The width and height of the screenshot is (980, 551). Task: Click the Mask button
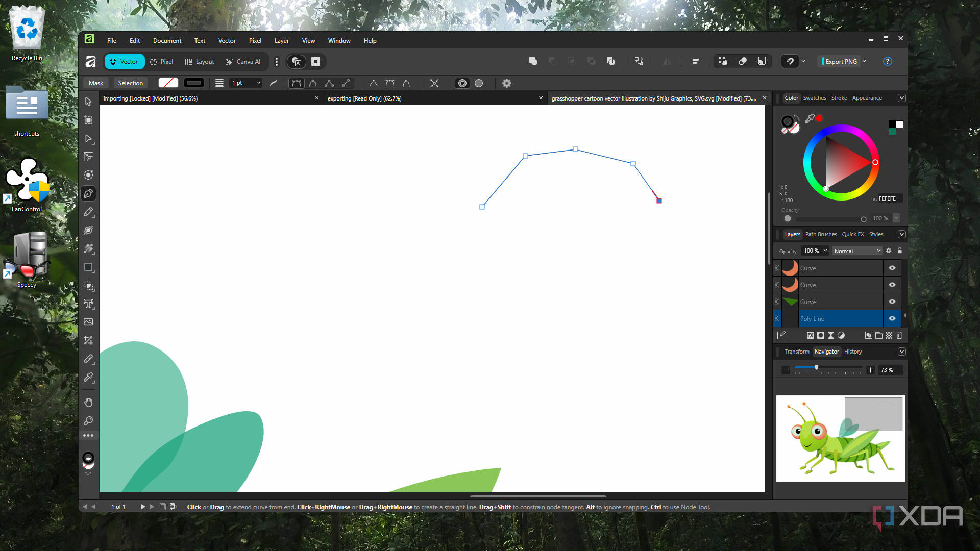click(x=96, y=83)
